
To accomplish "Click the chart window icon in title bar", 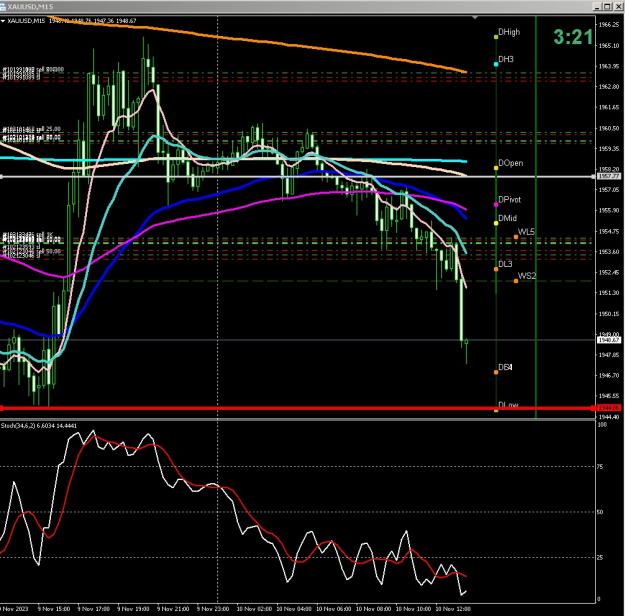I will 3,6.
